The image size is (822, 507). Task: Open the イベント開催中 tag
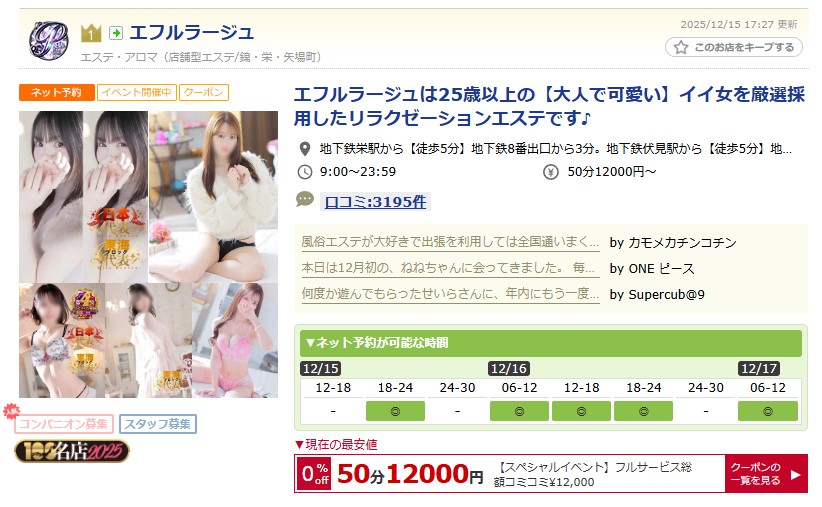137,92
